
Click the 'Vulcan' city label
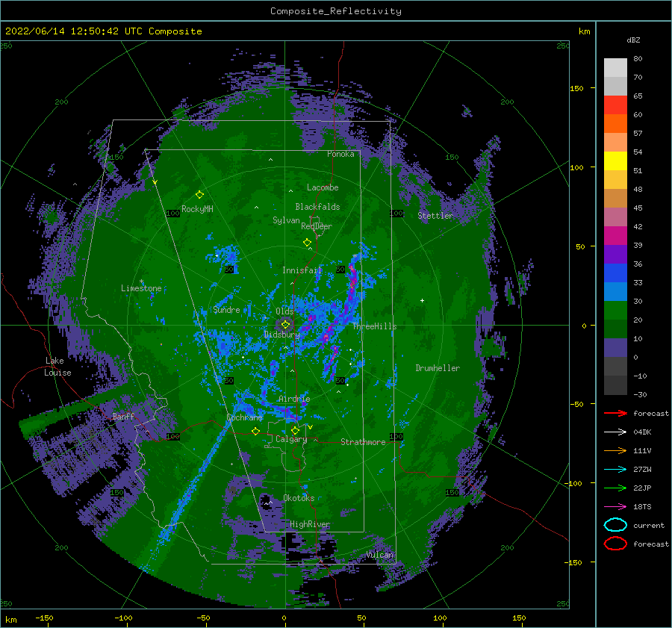380,555
